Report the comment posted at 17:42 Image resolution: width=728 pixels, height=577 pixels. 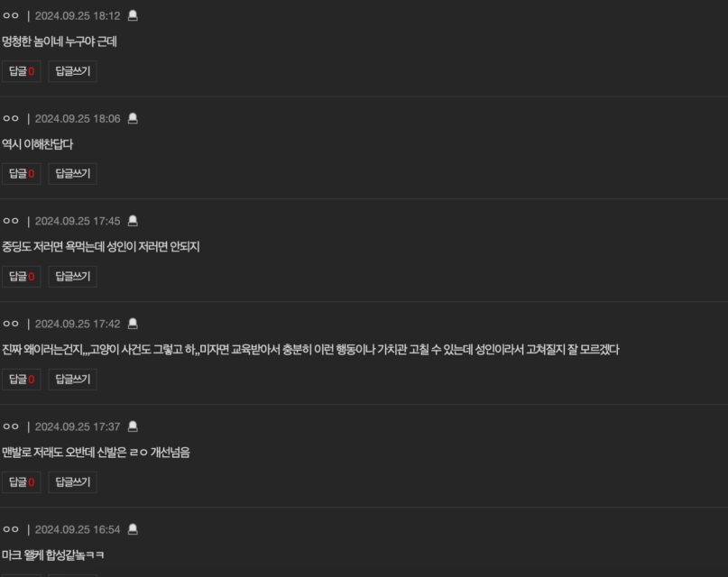click(133, 324)
